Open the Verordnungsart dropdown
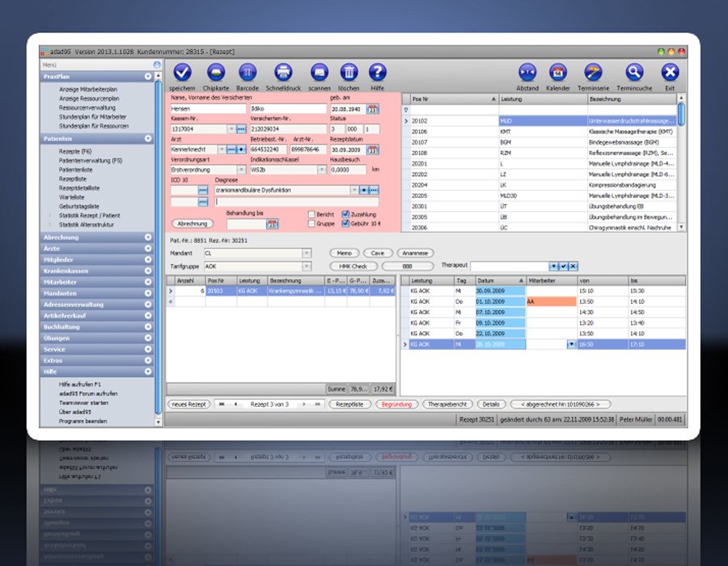 [240, 171]
